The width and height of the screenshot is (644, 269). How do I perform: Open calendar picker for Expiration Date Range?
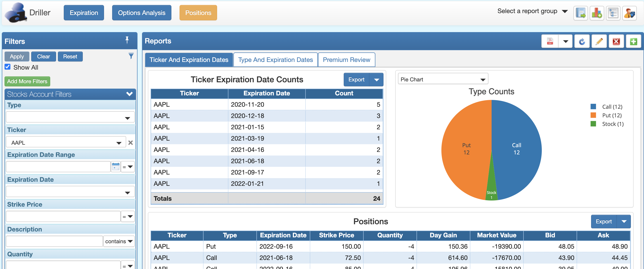(x=116, y=167)
